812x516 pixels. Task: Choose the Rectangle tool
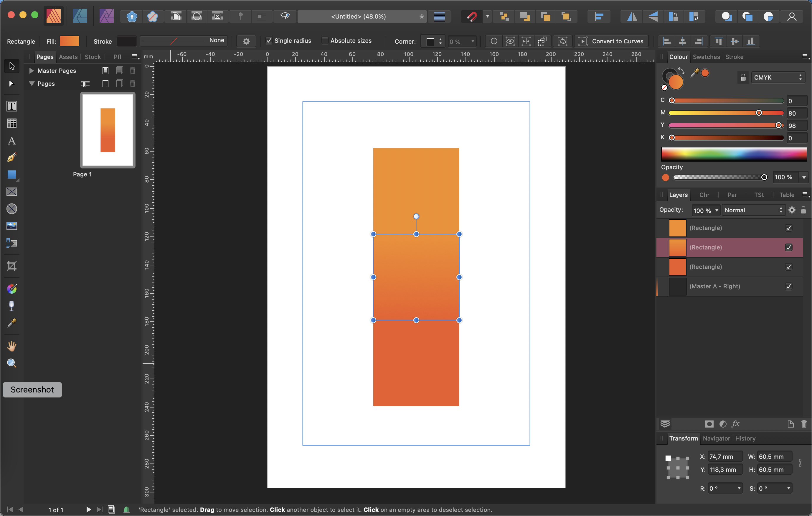point(11,175)
